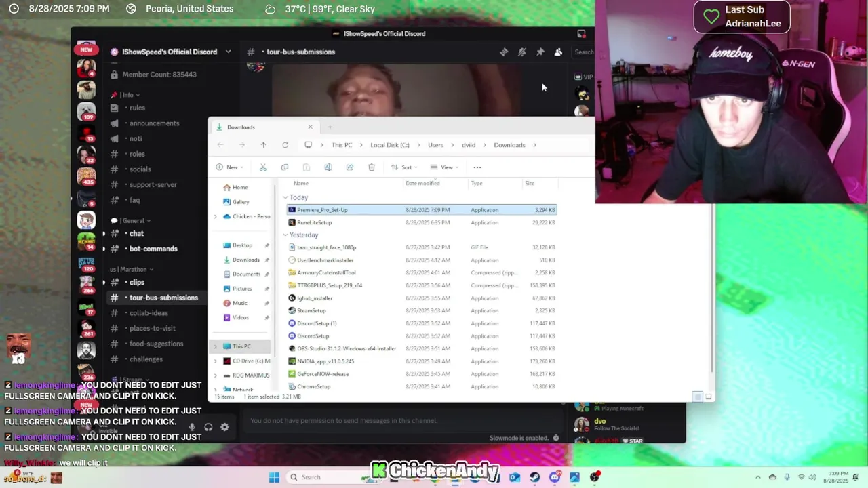
Task: Click Users in the address breadcrumb
Action: [435, 145]
